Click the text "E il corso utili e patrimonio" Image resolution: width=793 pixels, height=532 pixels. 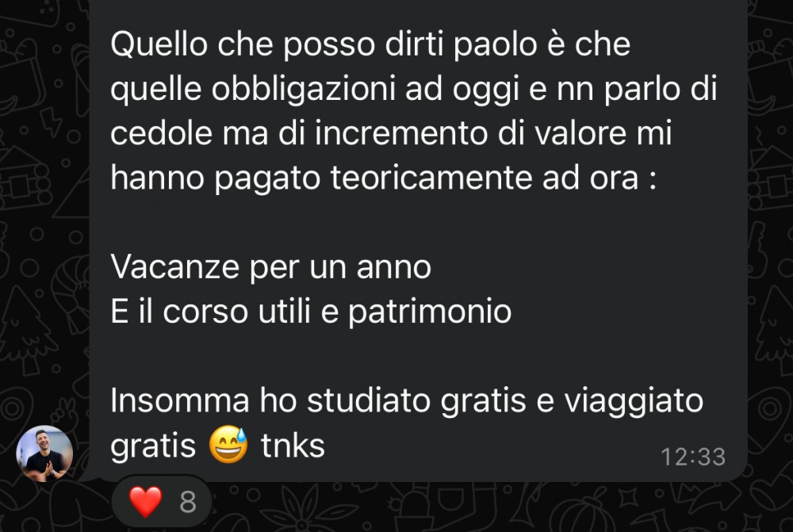[x=311, y=312]
